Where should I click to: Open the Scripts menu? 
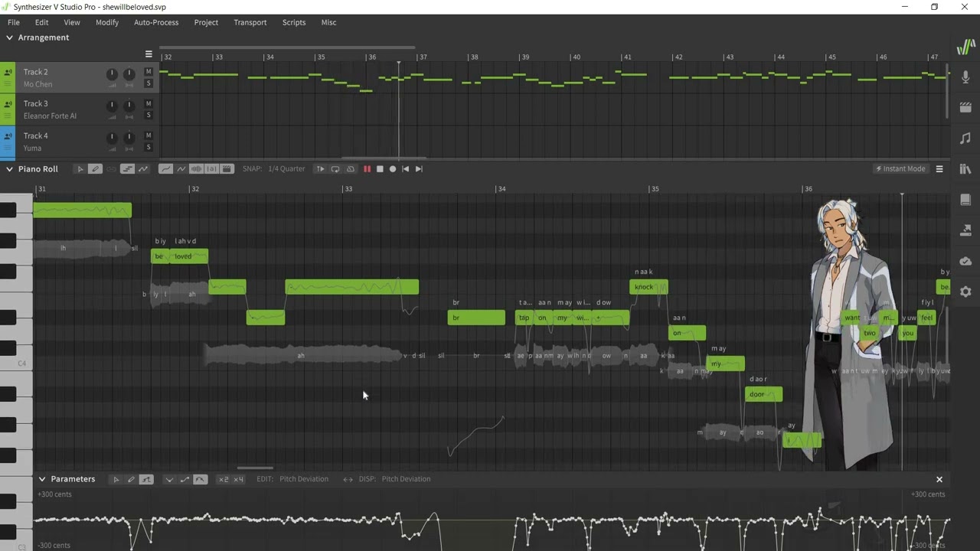coord(294,22)
